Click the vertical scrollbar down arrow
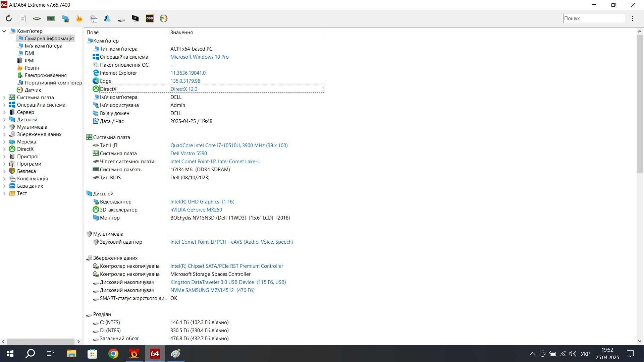The image size is (644, 362). 640,341
